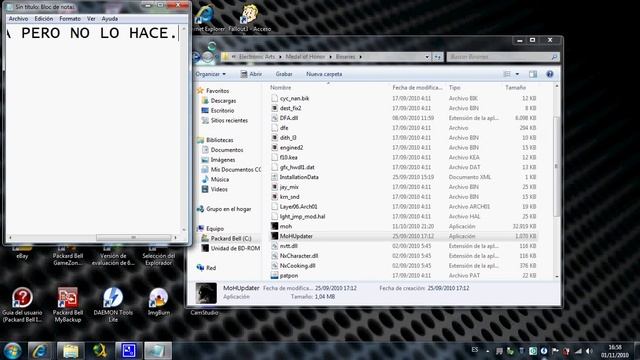Open the Formato menu in Notepad
Viewport: 640px width, 360px height.
pyautogui.click(x=70, y=19)
